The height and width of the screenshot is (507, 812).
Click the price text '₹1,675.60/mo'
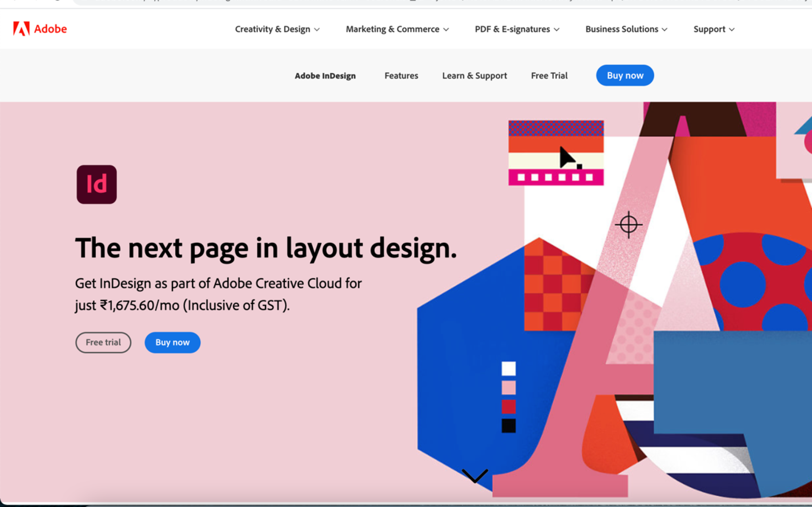(x=140, y=305)
